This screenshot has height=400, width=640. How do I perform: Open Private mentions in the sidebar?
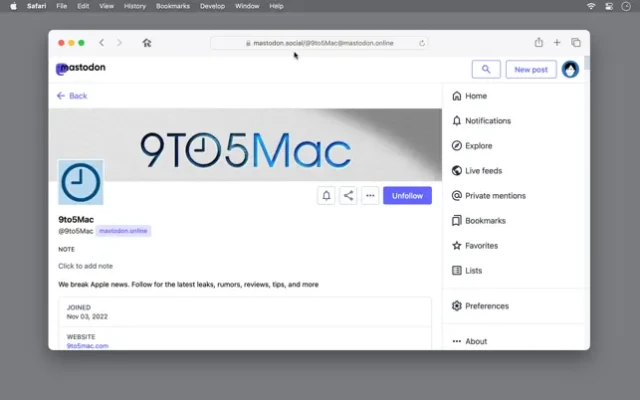click(x=495, y=196)
